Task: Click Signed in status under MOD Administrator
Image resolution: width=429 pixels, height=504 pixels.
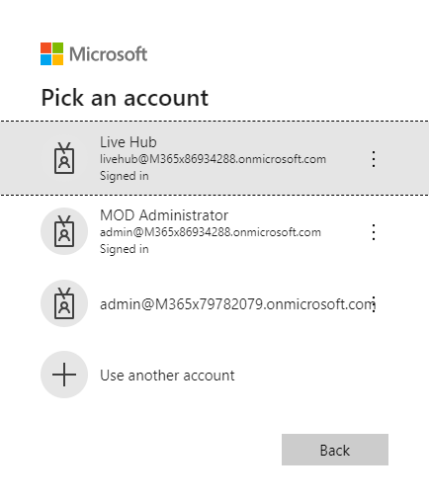Action: point(125,249)
